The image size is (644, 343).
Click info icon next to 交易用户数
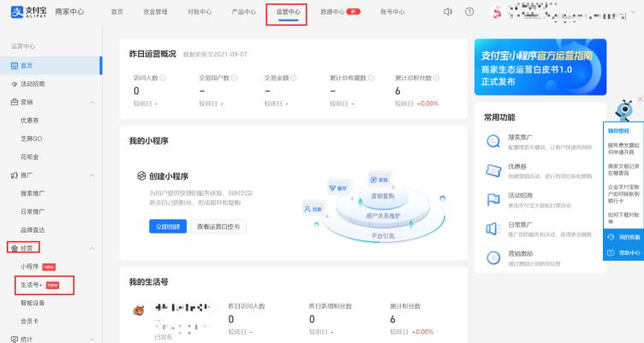pos(234,78)
